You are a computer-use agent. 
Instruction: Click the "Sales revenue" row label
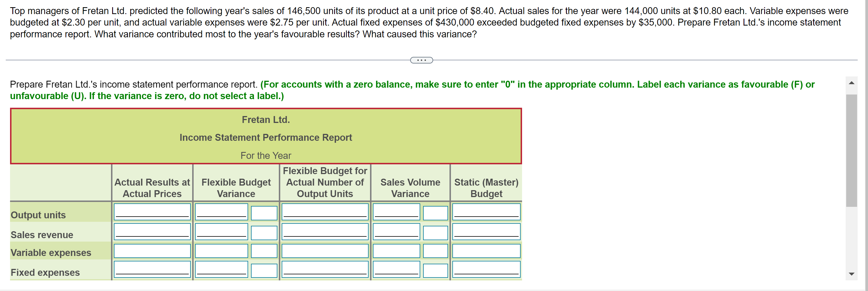[42, 235]
